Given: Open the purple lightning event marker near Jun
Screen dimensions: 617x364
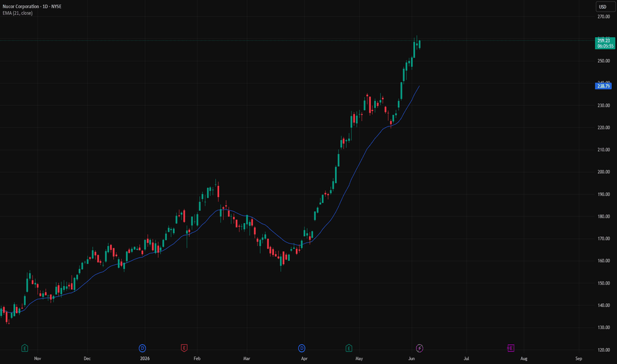Looking at the screenshot, I should coord(420,348).
